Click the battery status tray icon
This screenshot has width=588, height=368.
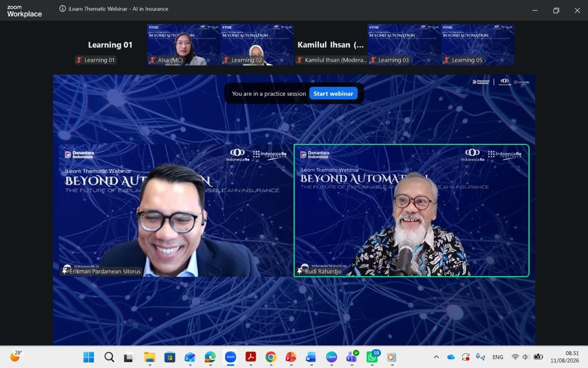[538, 357]
